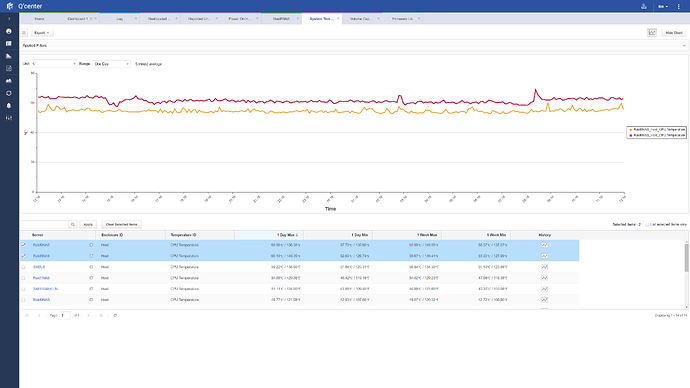The image size is (690, 388).
Task: Click the chart view icon beside Hide Chart
Action: coord(652,33)
